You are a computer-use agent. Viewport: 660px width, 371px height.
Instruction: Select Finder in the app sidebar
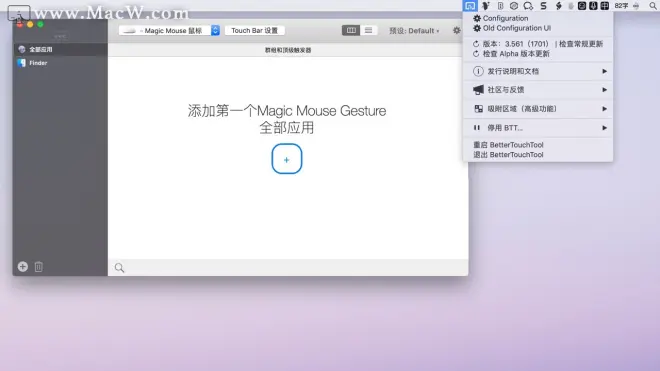point(60,63)
